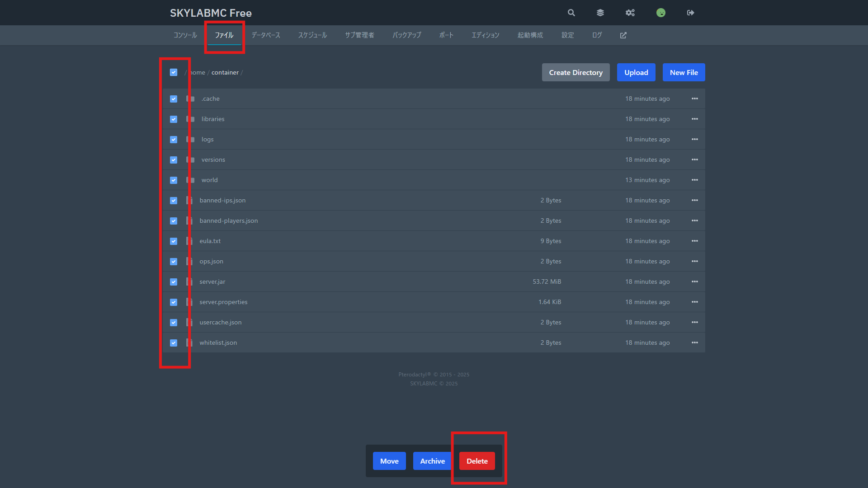
Task: Switch to the コンソール tab
Action: coord(185,35)
